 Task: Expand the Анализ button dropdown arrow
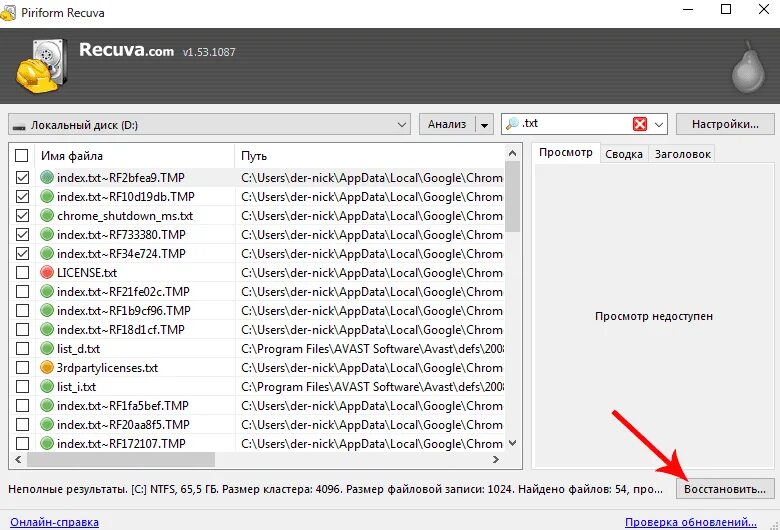point(485,124)
